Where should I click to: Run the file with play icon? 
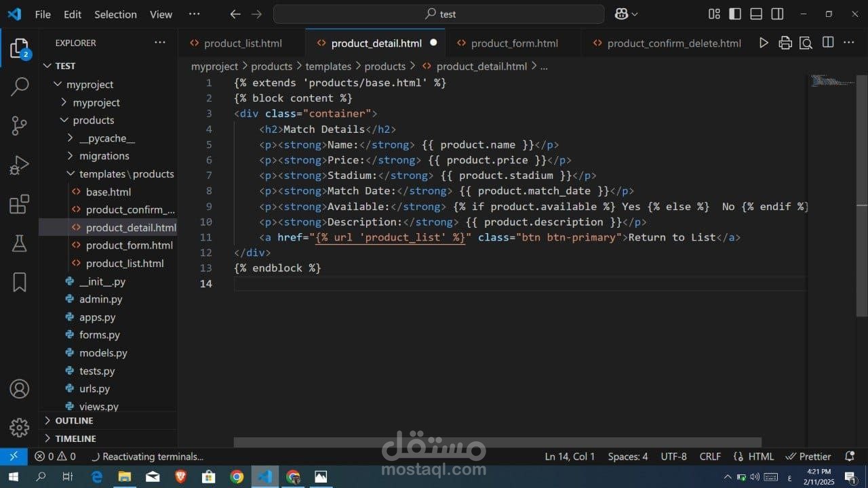764,43
